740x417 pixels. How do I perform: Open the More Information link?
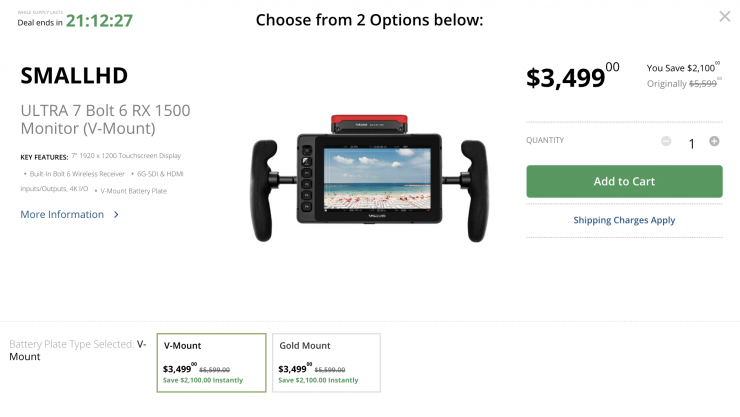pyautogui.click(x=62, y=215)
